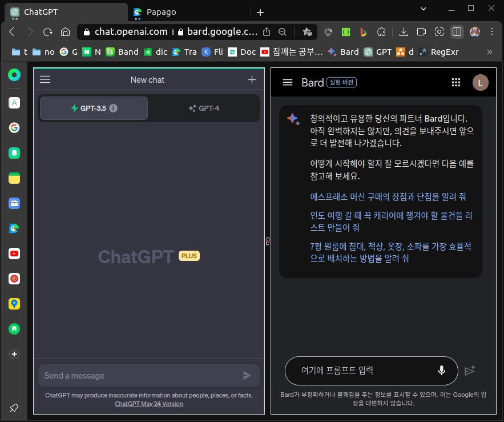Click the sidebar pin icon
The height and width of the screenshot is (422, 504).
coord(14,408)
